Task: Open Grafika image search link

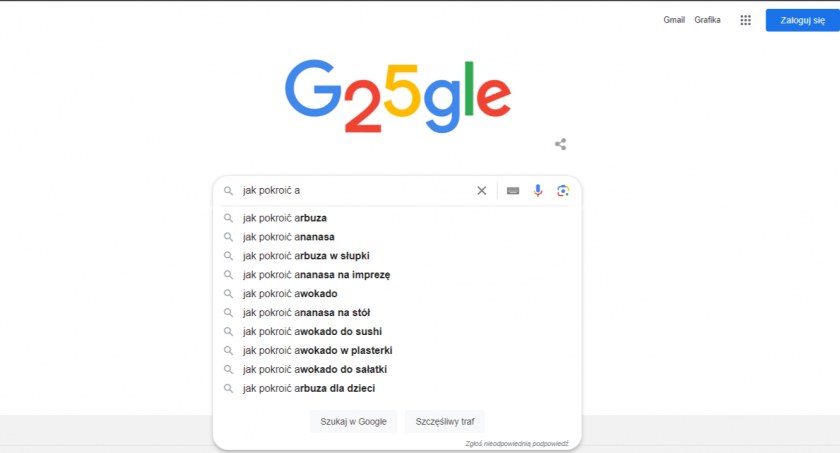Action: (708, 20)
